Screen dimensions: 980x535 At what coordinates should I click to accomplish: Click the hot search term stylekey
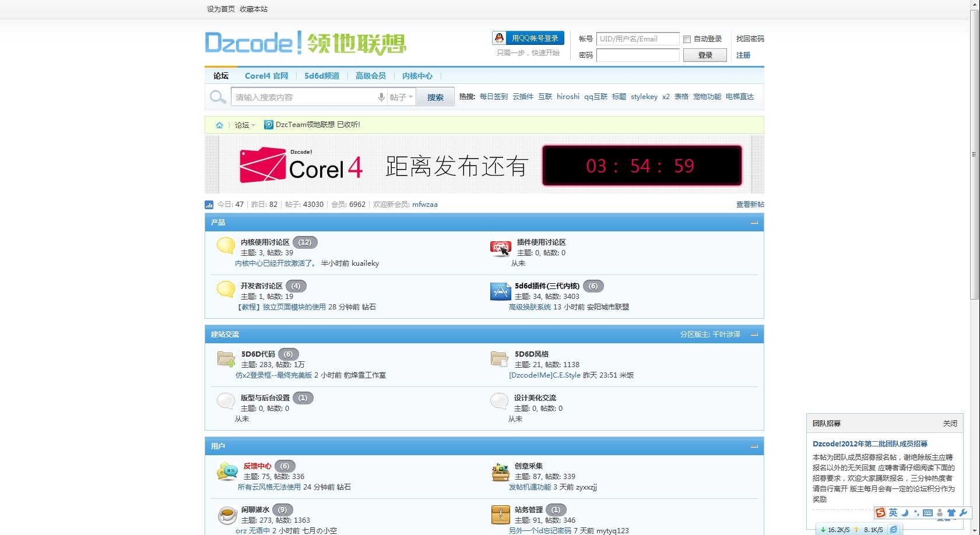tap(644, 97)
